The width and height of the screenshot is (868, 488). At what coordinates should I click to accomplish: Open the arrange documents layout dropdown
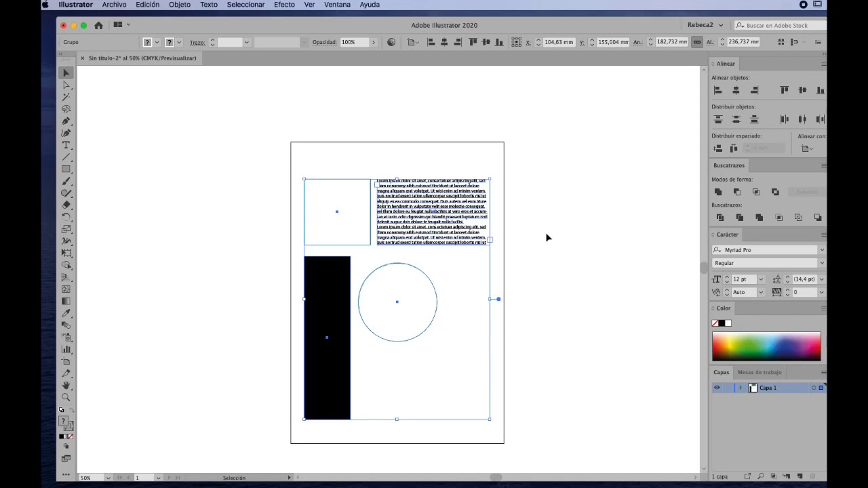pos(121,25)
